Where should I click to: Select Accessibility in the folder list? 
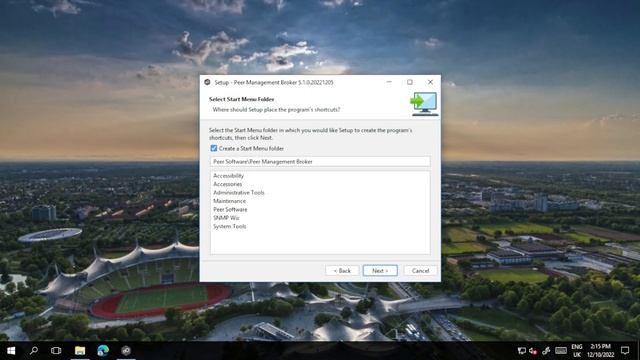(229, 176)
